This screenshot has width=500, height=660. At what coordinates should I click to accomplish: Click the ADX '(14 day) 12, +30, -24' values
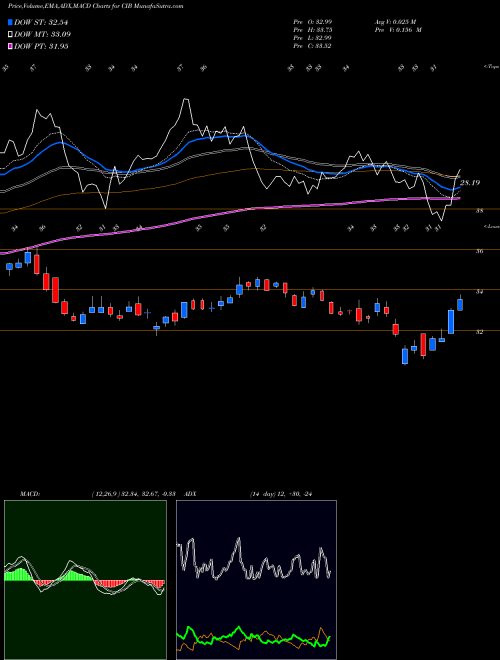coord(281,494)
